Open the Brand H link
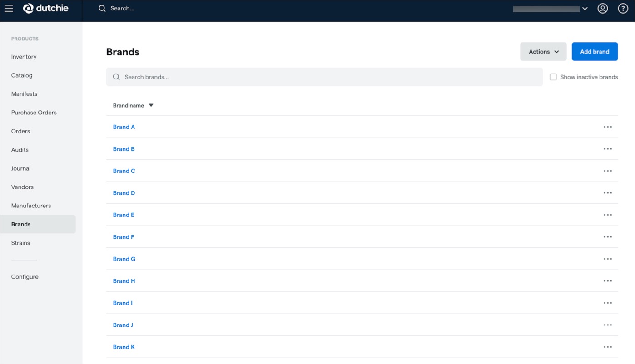This screenshot has height=364, width=635. coord(124,281)
